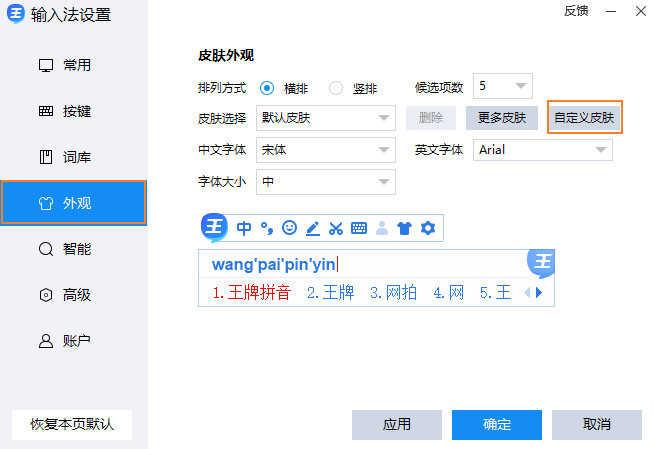Open the 中文字体 font dropdown
Screen dimensions: 654x449
pyautogui.click(x=326, y=150)
